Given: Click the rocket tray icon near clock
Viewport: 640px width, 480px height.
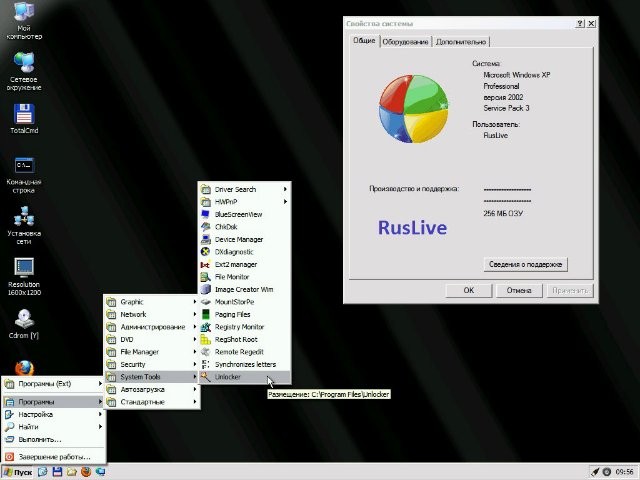Looking at the screenshot, I should pyautogui.click(x=596, y=472).
